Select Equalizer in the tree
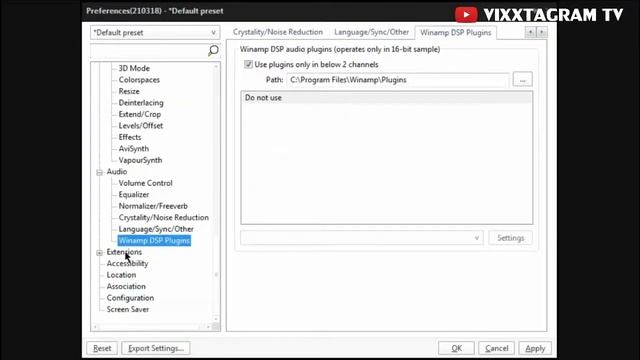 134,194
